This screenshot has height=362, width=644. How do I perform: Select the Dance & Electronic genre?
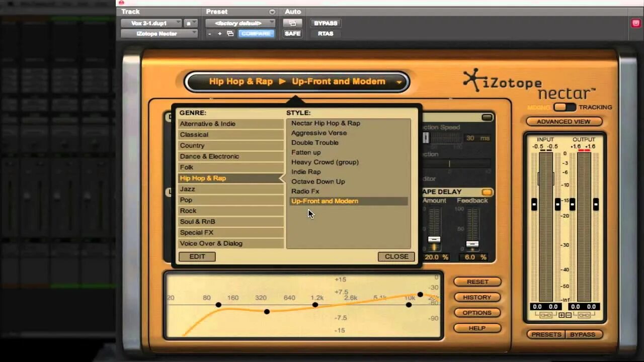coord(231,156)
